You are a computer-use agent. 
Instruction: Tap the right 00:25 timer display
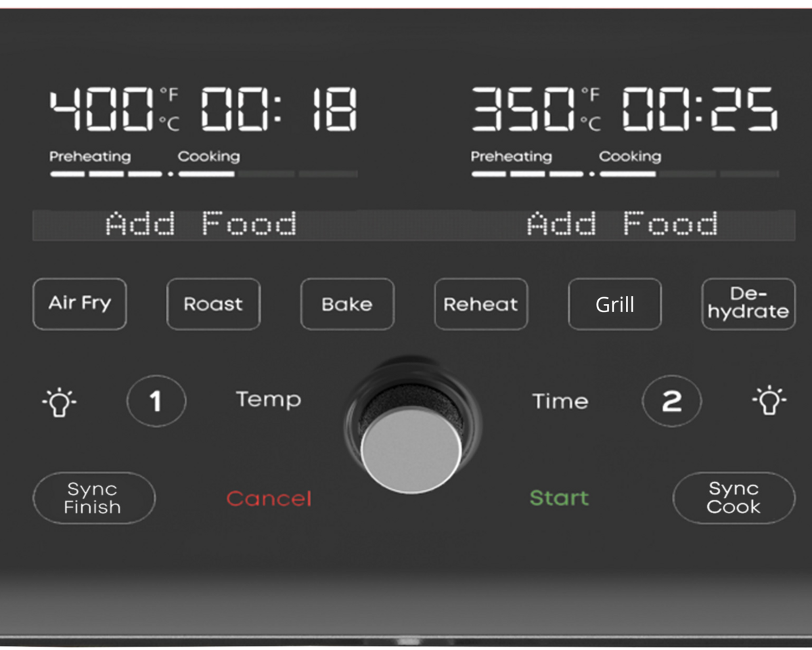700,109
